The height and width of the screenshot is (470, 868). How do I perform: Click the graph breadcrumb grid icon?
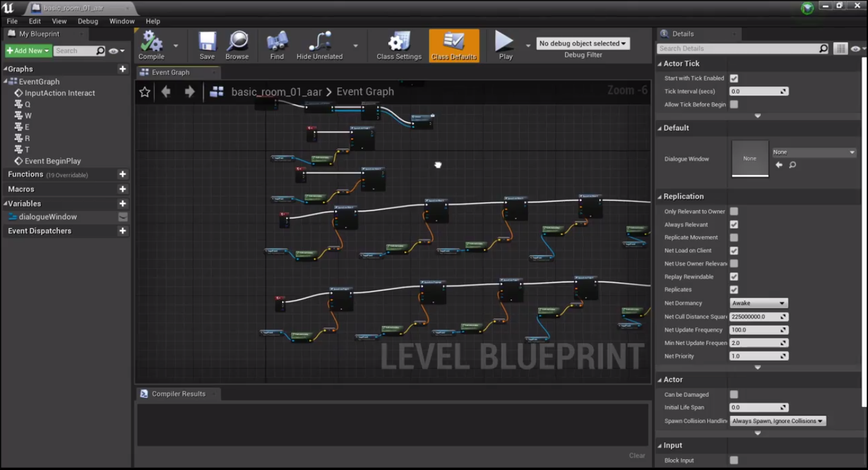coord(217,92)
